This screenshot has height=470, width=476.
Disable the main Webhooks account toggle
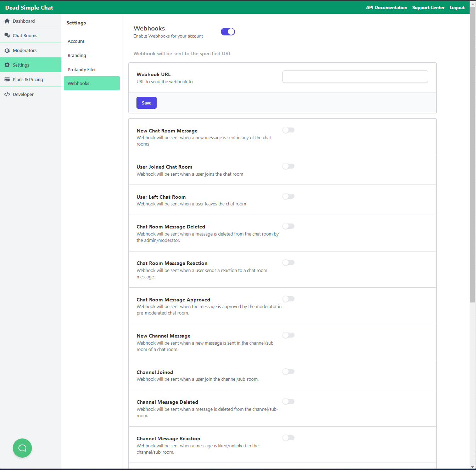[x=228, y=32]
